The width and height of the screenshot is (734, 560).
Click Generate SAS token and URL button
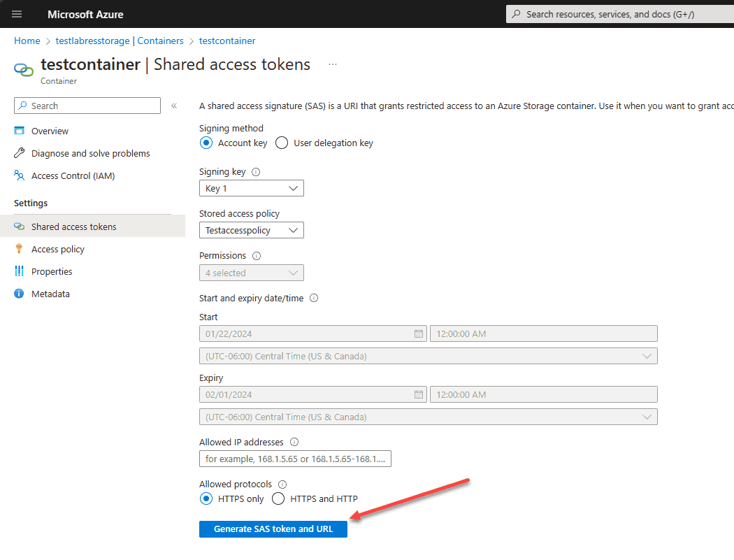(x=273, y=529)
